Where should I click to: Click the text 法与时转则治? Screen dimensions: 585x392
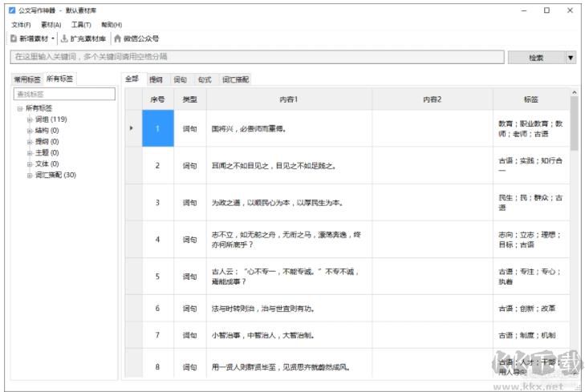tap(233, 309)
